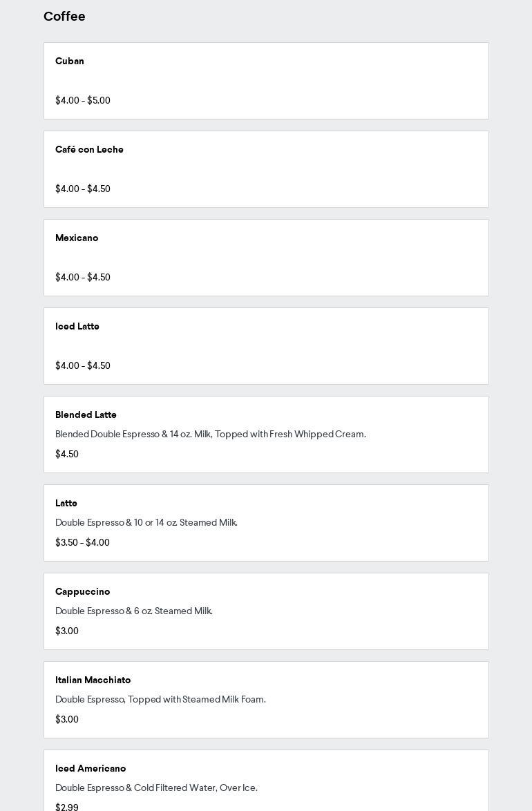This screenshot has width=532, height=811.
Task: Open the Cappuccino menu item
Action: pos(82,592)
